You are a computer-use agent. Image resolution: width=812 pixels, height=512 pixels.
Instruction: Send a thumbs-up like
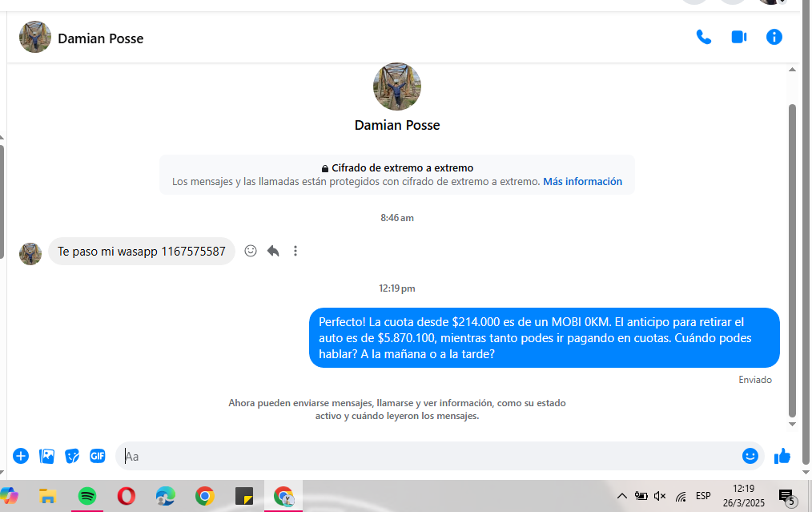(782, 456)
